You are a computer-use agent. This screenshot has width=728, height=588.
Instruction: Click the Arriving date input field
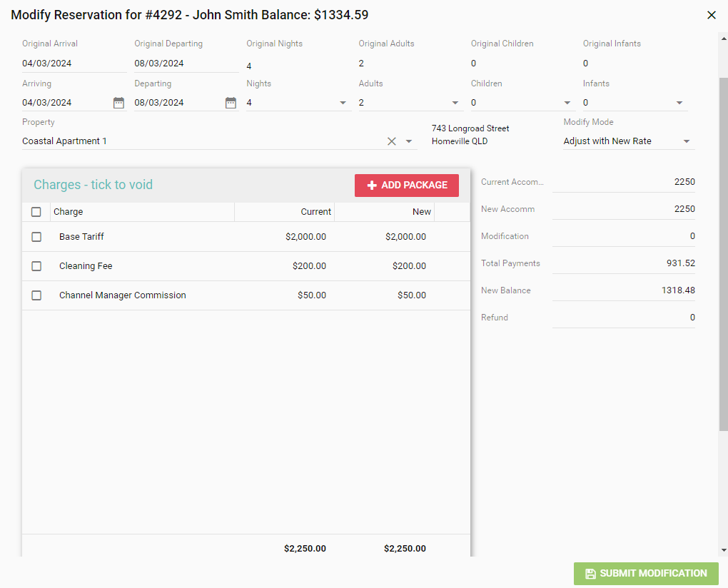64,103
